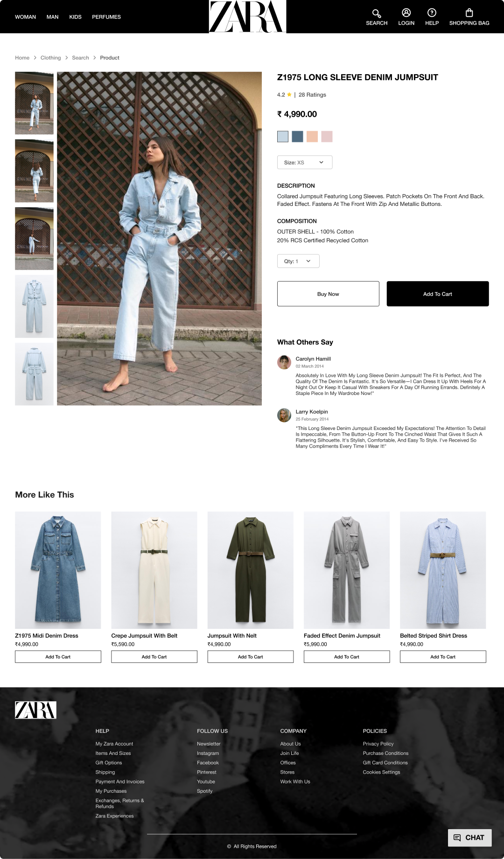Image resolution: width=504 pixels, height=859 pixels.
Task: Open the Woman menu
Action: (25, 17)
